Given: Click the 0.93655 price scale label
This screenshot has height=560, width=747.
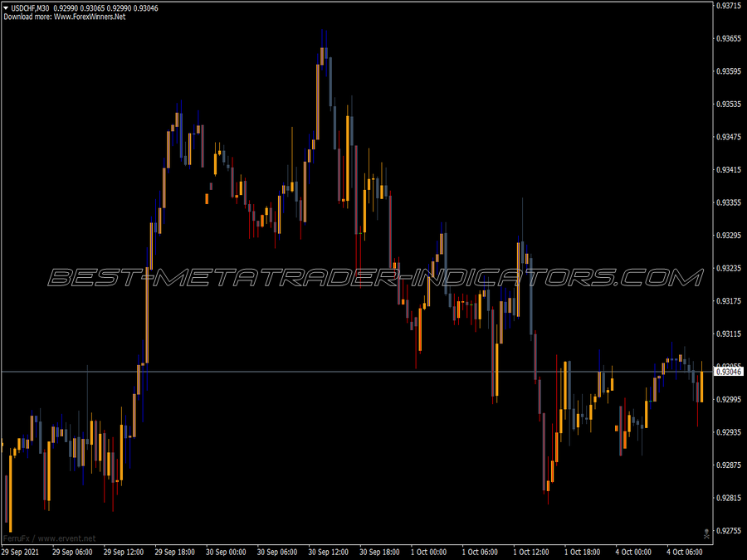Looking at the screenshot, I should pos(729,38).
